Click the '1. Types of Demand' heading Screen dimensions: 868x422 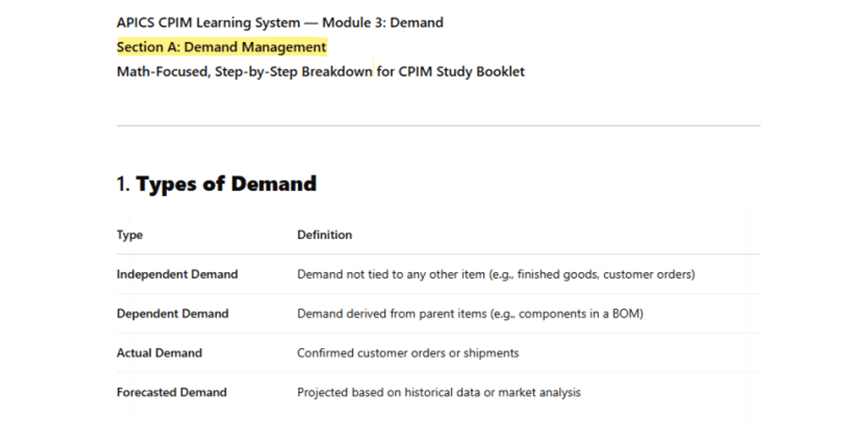click(x=216, y=184)
